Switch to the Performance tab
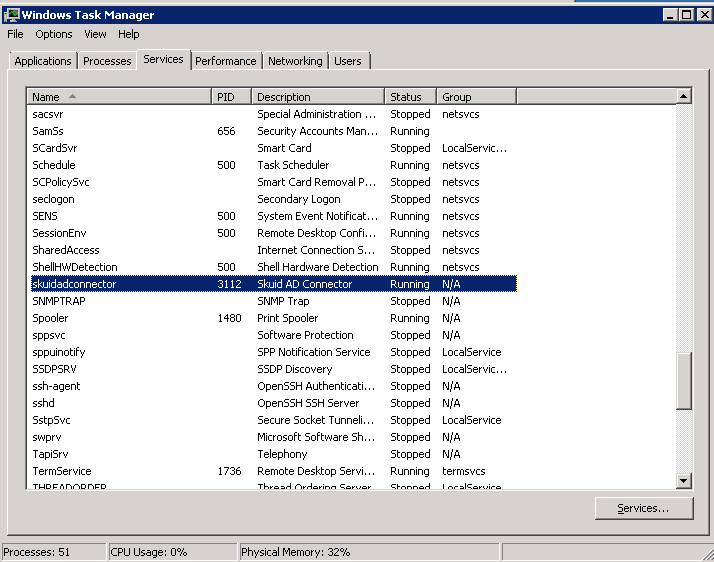This screenshot has height=562, width=714. (225, 61)
